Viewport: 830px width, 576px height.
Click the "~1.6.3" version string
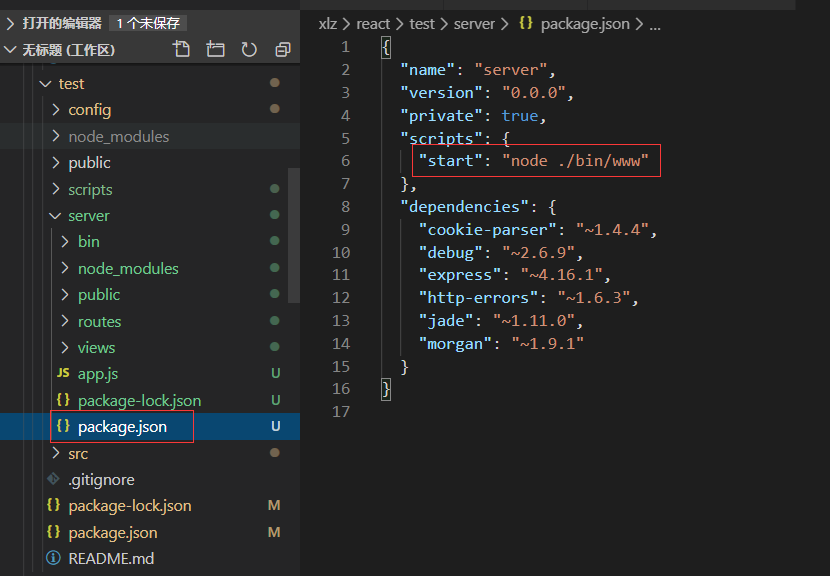point(594,298)
